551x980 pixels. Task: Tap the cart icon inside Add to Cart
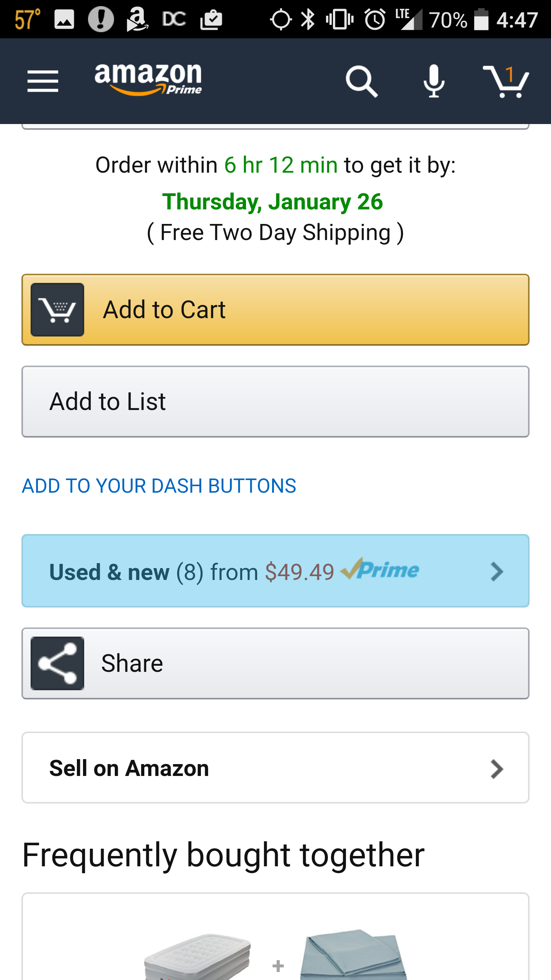[x=57, y=310]
